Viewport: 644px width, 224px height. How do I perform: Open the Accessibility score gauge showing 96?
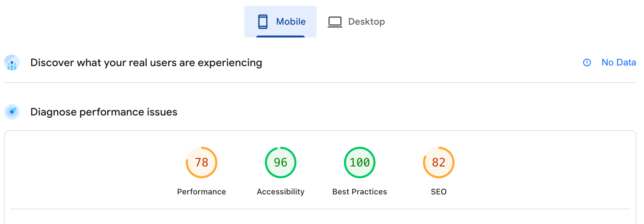pos(281,162)
